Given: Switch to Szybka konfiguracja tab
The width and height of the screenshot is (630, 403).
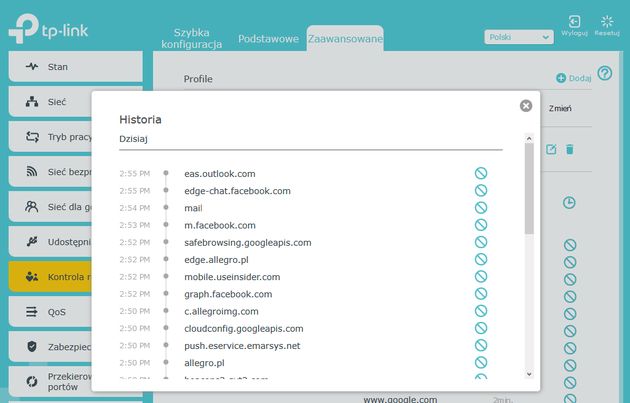Looking at the screenshot, I should tap(192, 38).
